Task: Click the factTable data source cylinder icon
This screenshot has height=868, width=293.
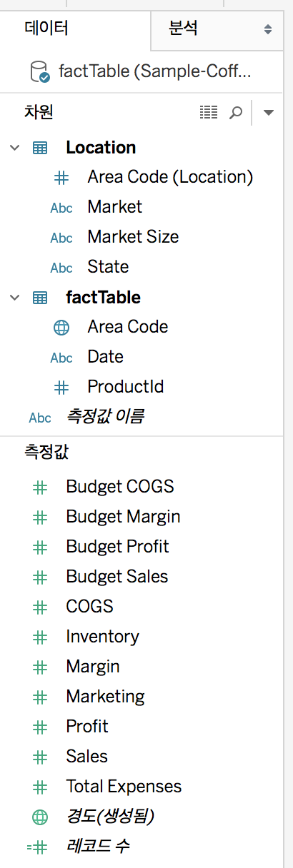Action: 39,72
